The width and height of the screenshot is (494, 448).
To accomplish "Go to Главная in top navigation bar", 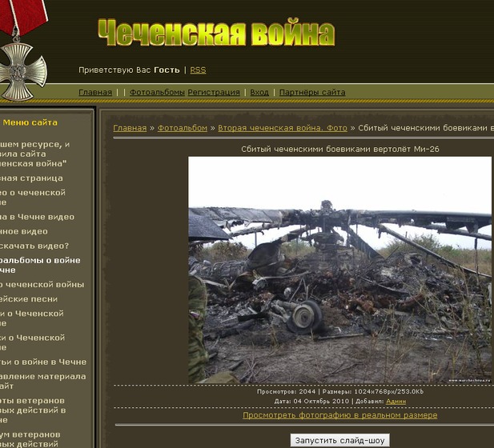I will 95,93.
